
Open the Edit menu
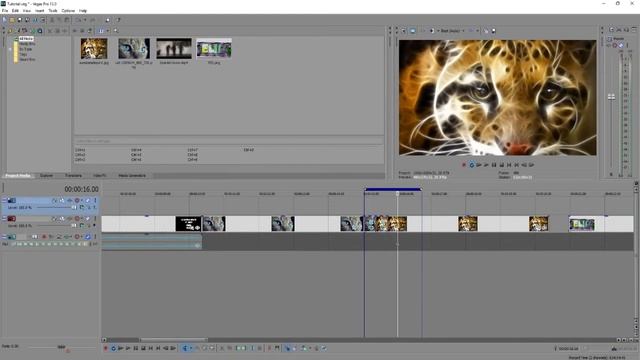tap(15, 11)
